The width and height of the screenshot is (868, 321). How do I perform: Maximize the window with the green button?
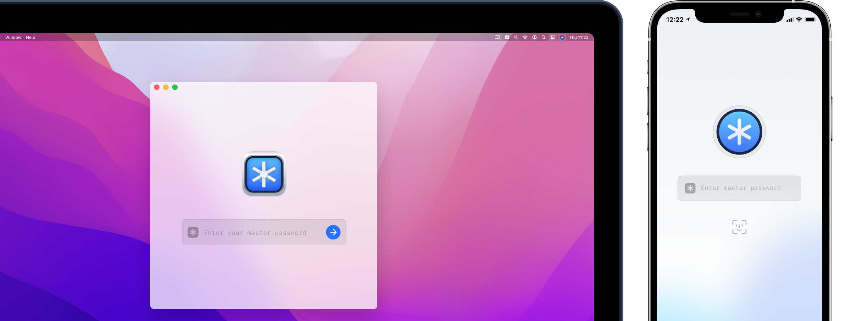point(175,87)
